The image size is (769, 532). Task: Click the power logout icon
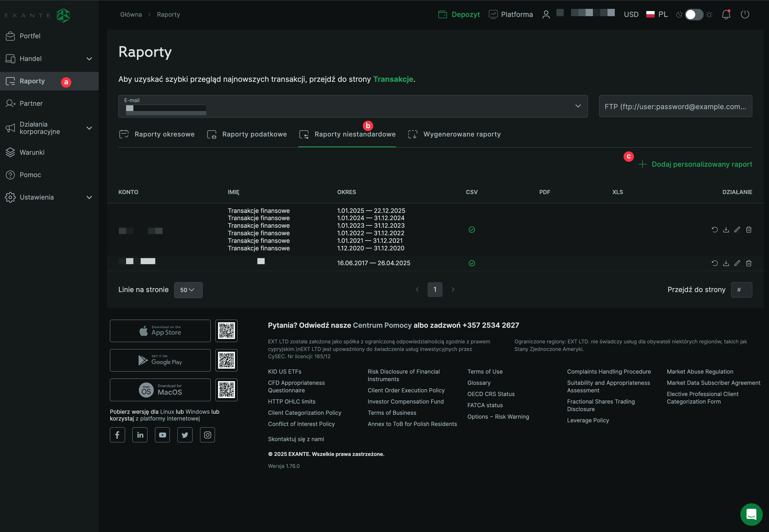(x=745, y=15)
